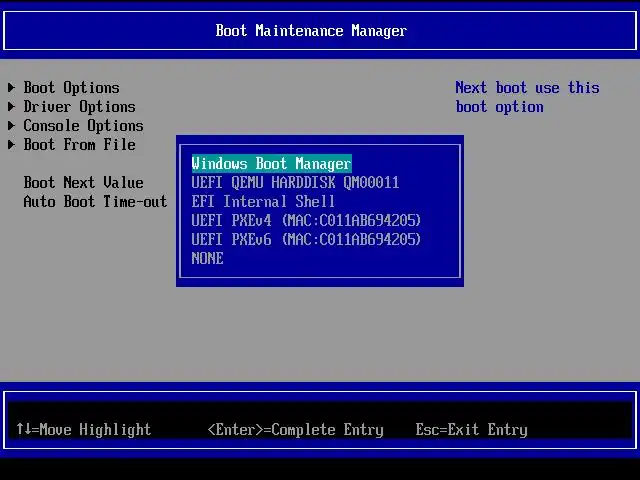Pick EFI Internal Shell boot option

click(x=263, y=202)
